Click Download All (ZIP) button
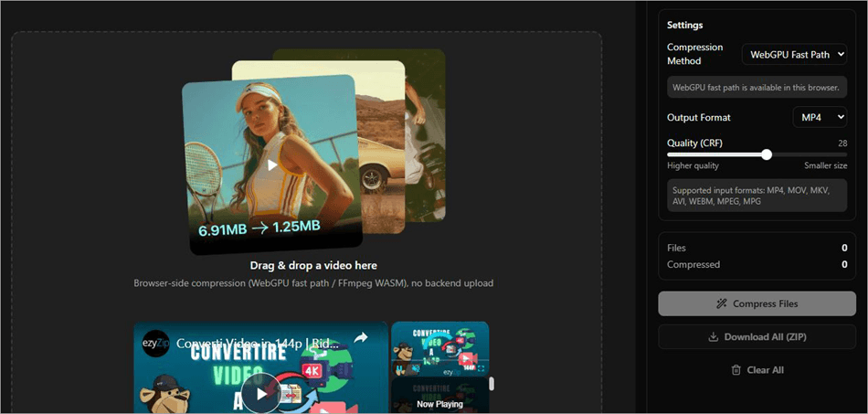Viewport: 868px width, 414px height. point(757,336)
